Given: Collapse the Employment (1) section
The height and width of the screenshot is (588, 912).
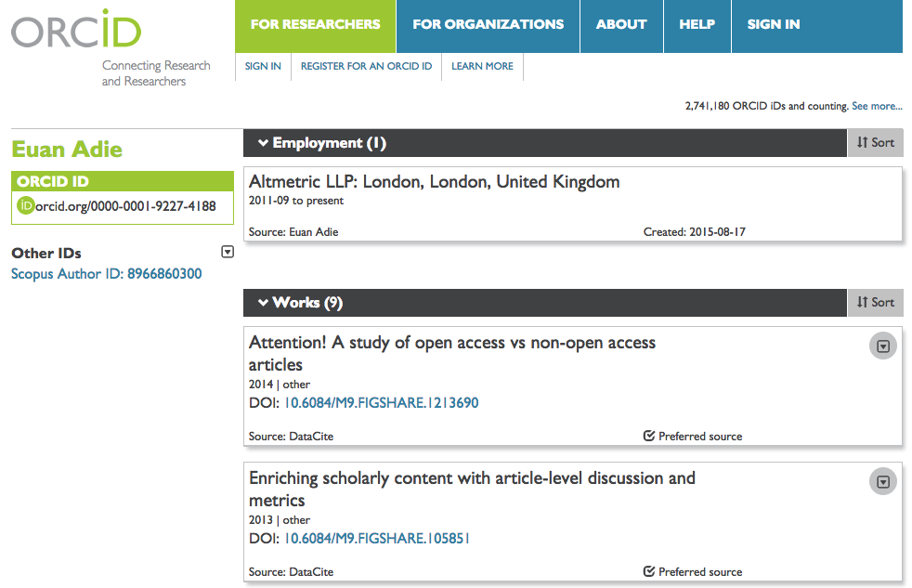Looking at the screenshot, I should coord(263,143).
